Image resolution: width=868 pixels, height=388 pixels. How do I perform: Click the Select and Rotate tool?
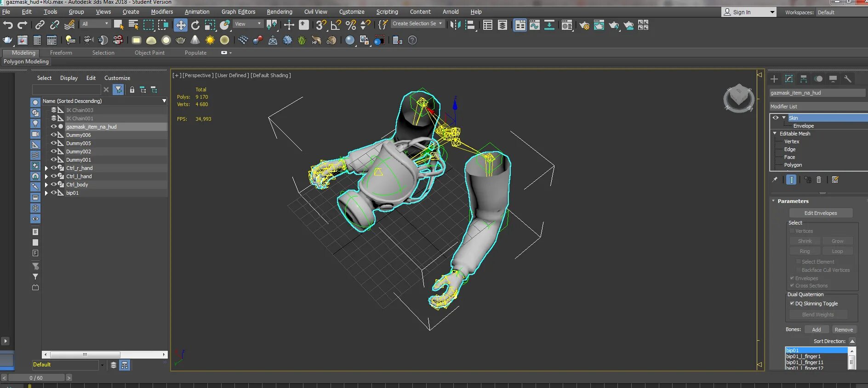[x=195, y=25]
